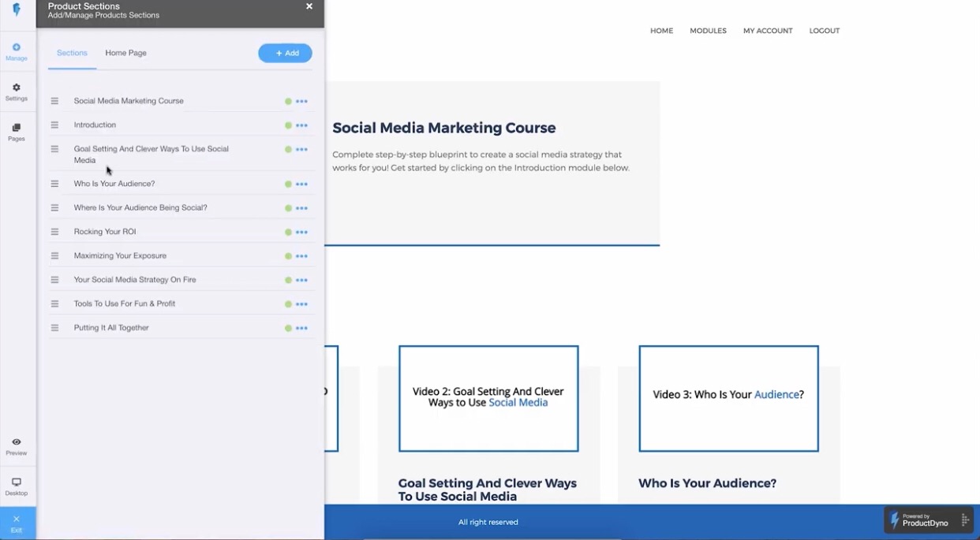Toggle status dot for Who Is Your Audience?
Viewport: 980px width, 540px height.
pyautogui.click(x=288, y=184)
